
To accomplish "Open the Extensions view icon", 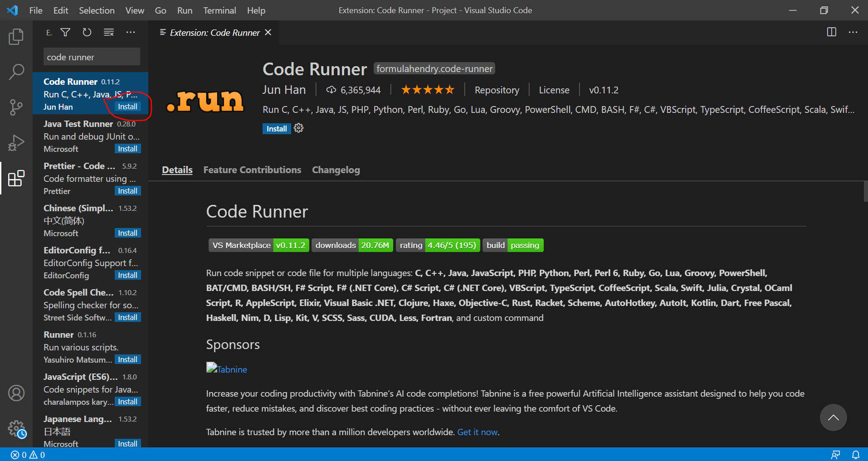I will 16,178.
